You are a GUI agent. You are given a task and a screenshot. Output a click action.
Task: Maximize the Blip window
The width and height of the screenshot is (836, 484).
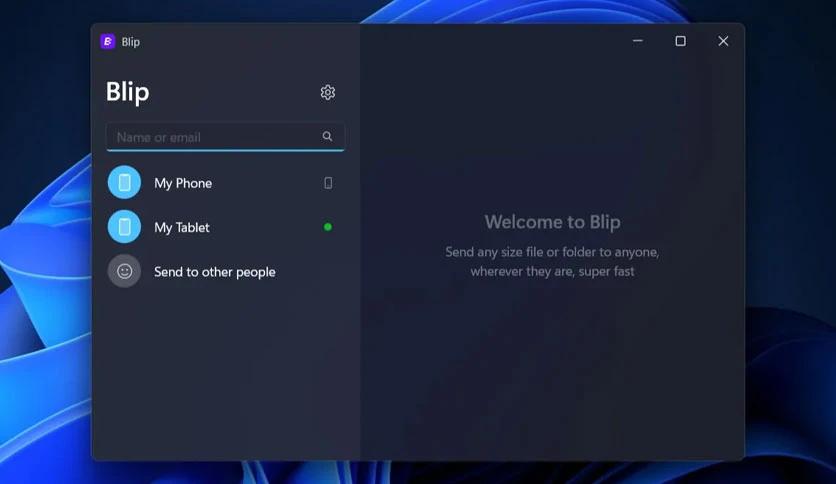click(680, 41)
